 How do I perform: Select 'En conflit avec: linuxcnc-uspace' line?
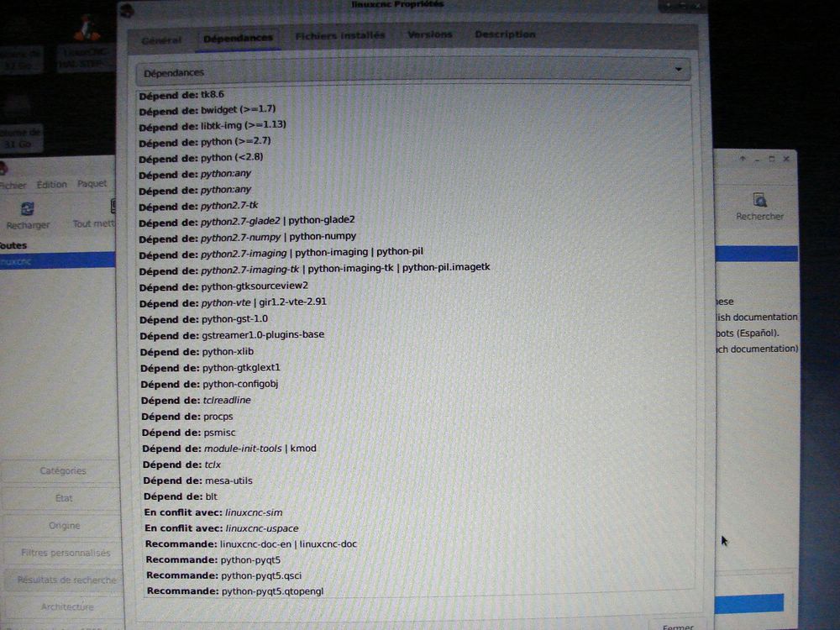222,528
